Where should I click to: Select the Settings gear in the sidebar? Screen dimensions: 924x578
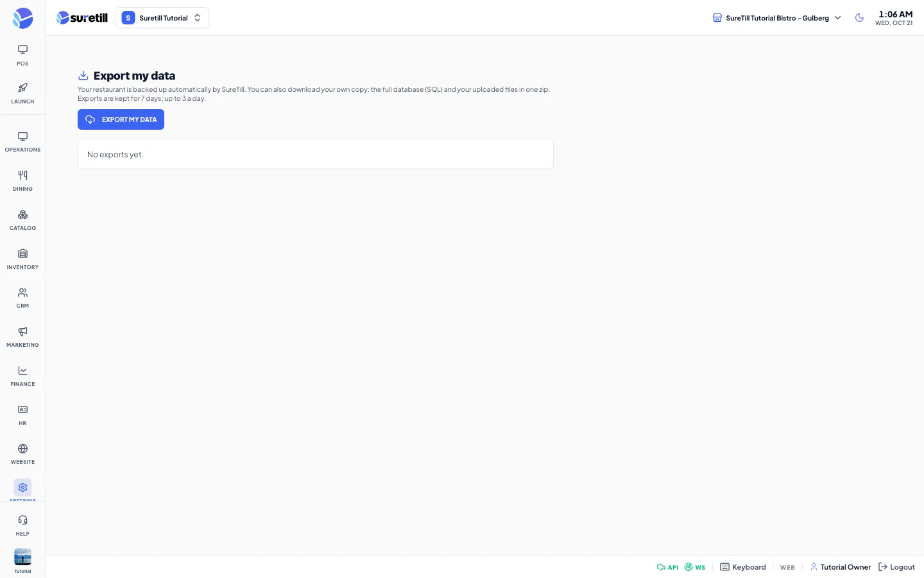pyautogui.click(x=22, y=488)
